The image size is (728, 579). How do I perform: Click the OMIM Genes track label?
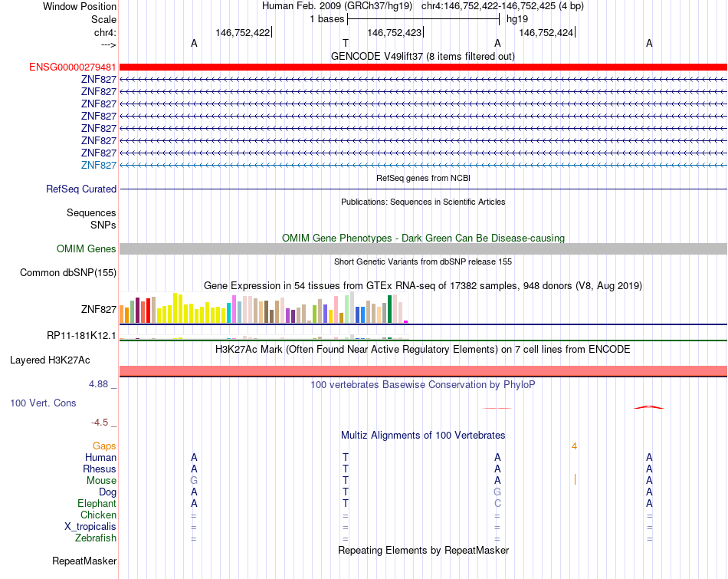pyautogui.click(x=87, y=249)
